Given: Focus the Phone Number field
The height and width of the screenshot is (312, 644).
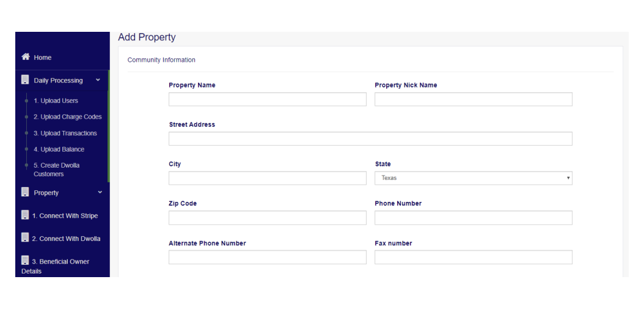Looking at the screenshot, I should point(473,218).
